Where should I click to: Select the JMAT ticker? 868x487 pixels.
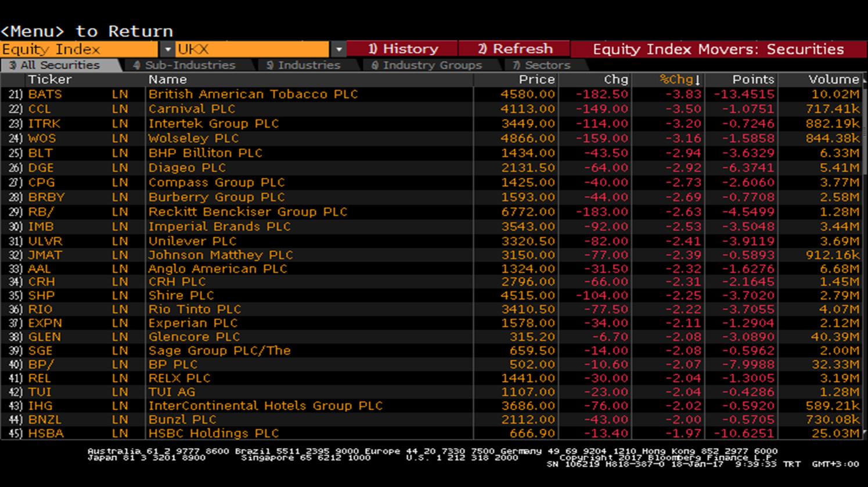(45, 255)
